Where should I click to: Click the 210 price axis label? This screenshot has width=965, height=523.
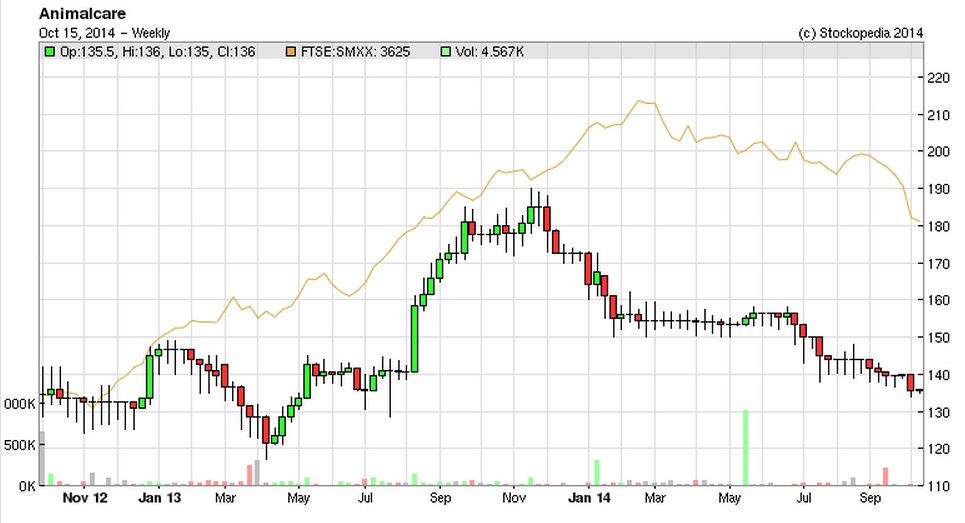pos(939,115)
